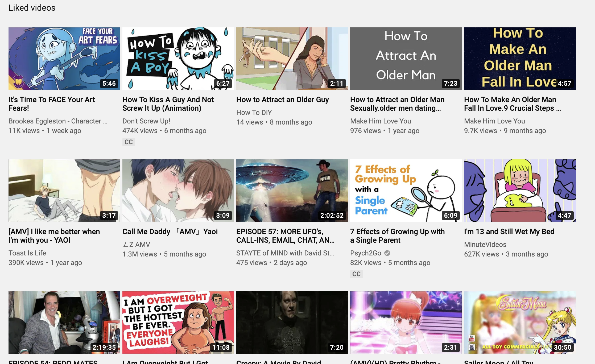The width and height of the screenshot is (595, 364).
Task: Open 'How to Attract an Older Guy' title
Action: coord(282,100)
